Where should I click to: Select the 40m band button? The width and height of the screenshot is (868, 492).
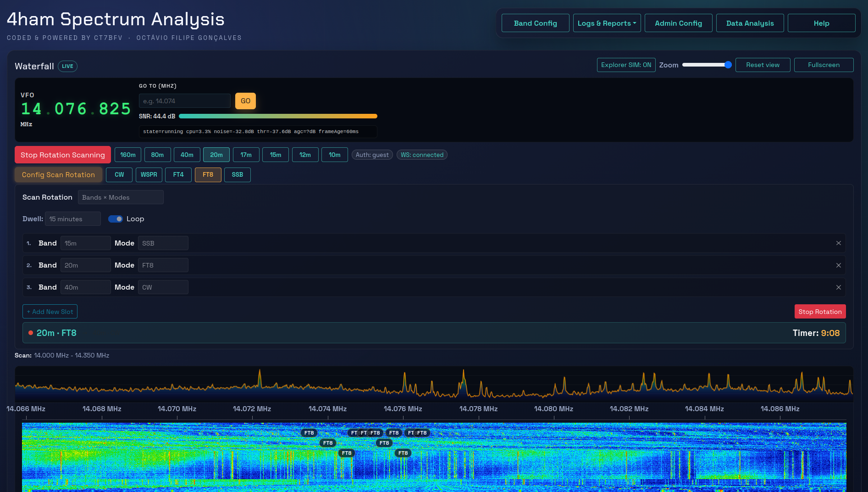pyautogui.click(x=187, y=155)
